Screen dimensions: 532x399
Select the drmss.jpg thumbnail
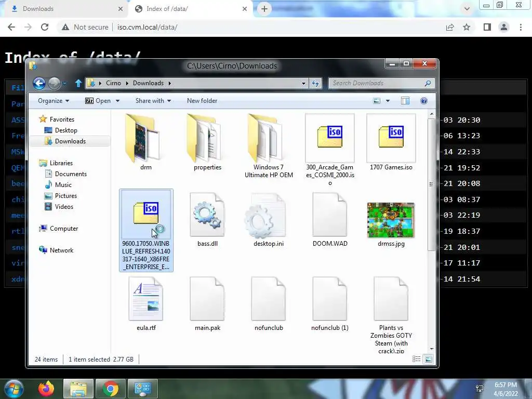[391, 220]
